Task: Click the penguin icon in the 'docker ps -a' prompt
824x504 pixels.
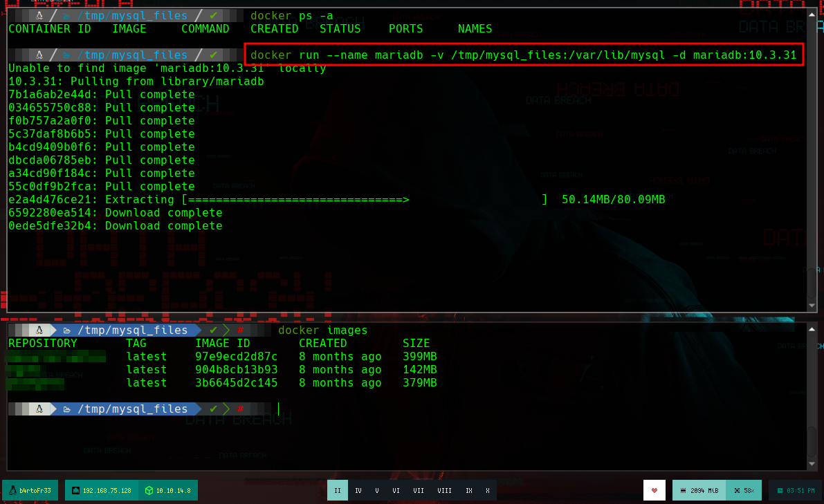Action: (39, 16)
